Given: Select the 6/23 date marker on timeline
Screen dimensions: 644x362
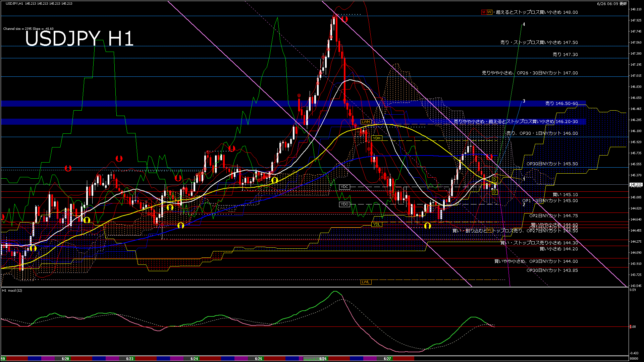Looking at the screenshot, I should tap(130, 359).
